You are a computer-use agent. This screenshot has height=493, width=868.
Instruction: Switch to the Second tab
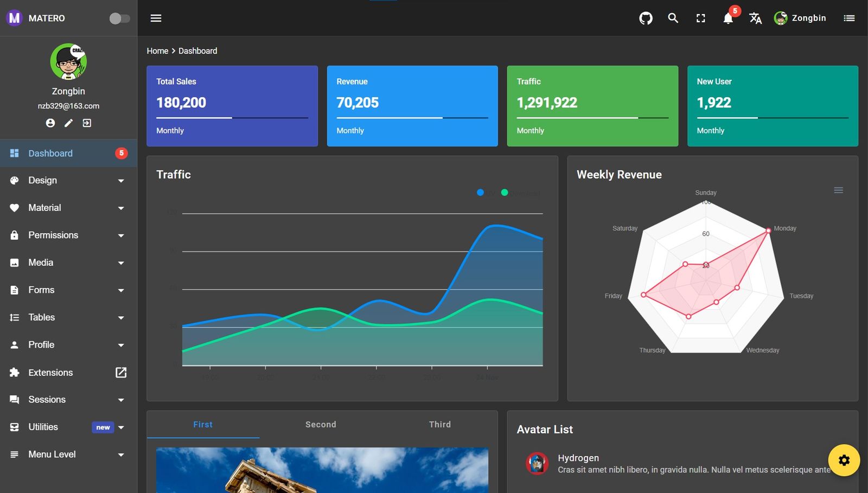coord(321,425)
